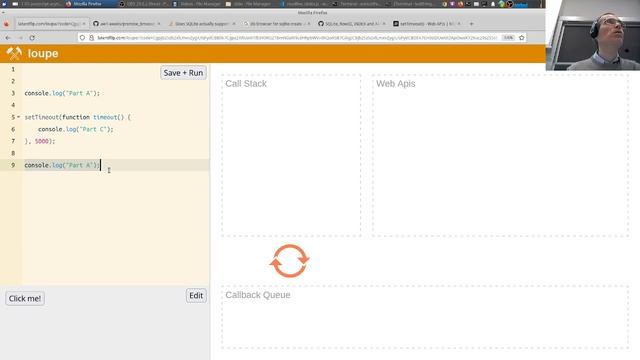The image size is (640, 360).
Task: Collapse the setTimeout code fold arrow on line 5
Action: [18, 117]
